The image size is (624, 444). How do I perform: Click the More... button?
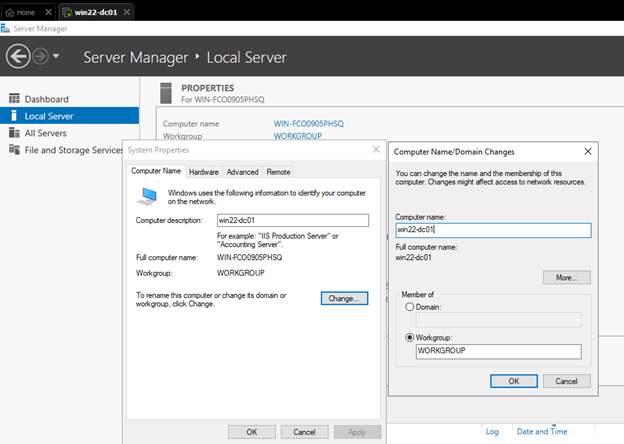[566, 277]
